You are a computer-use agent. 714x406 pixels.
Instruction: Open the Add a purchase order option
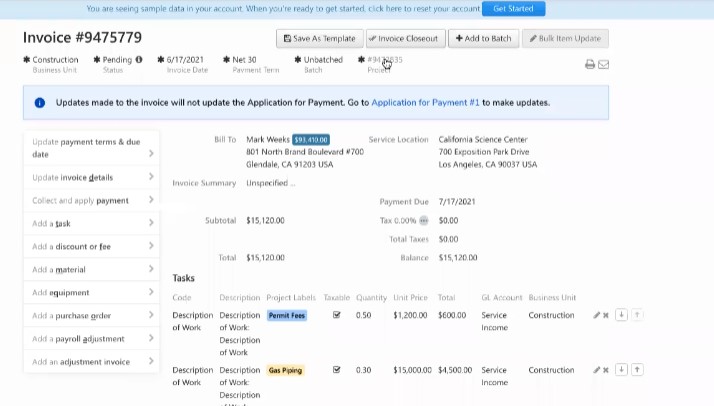[91, 315]
